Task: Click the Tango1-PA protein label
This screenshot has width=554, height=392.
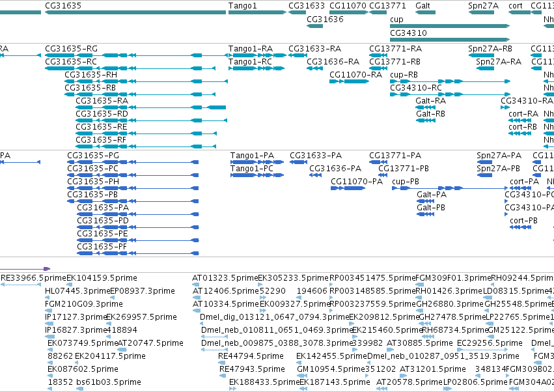Action: coord(252,156)
